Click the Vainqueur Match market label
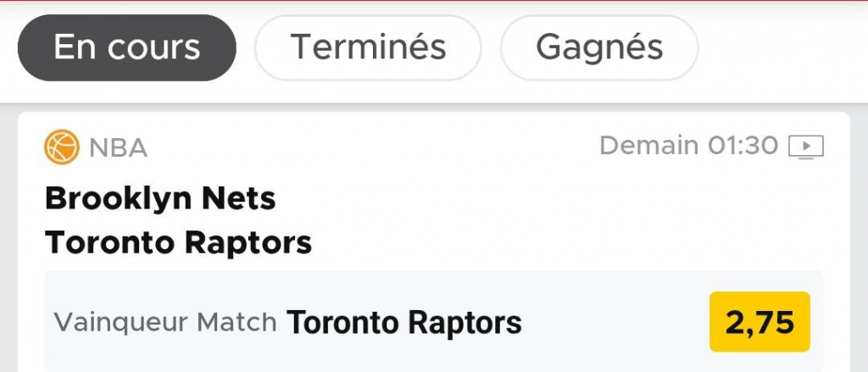The image size is (868, 372). point(165,322)
